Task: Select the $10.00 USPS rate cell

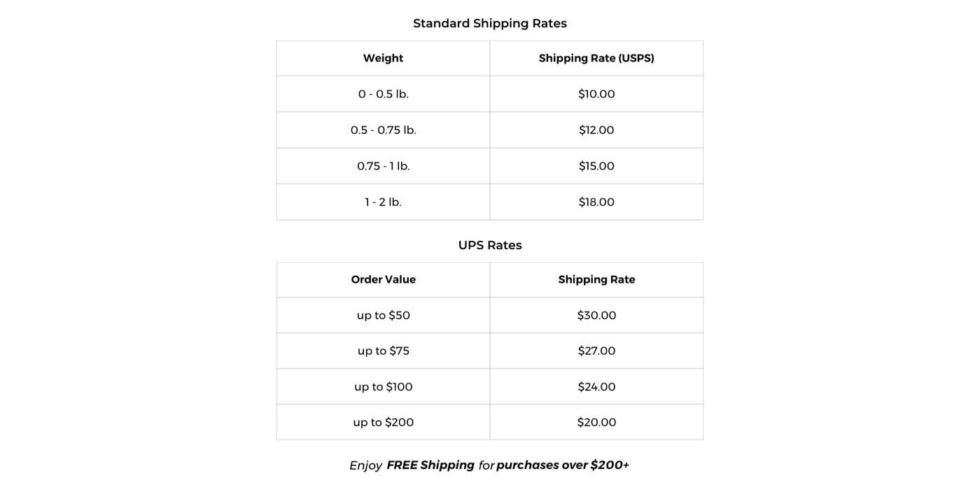Action: [596, 94]
